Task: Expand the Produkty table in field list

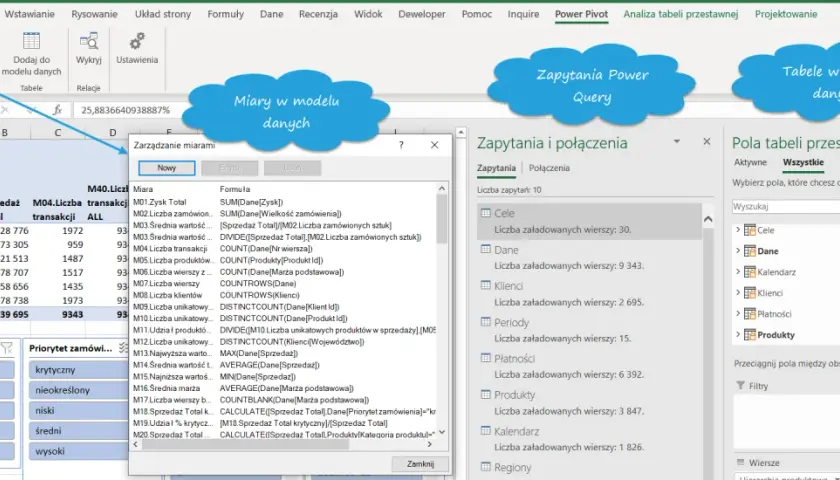Action: [738, 335]
